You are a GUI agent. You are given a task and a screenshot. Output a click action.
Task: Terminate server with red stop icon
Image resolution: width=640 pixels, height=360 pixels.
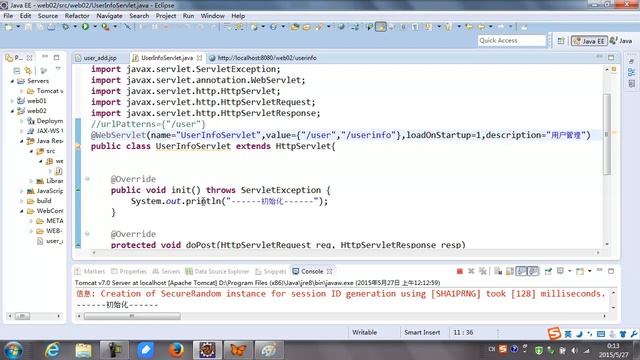[x=460, y=271]
